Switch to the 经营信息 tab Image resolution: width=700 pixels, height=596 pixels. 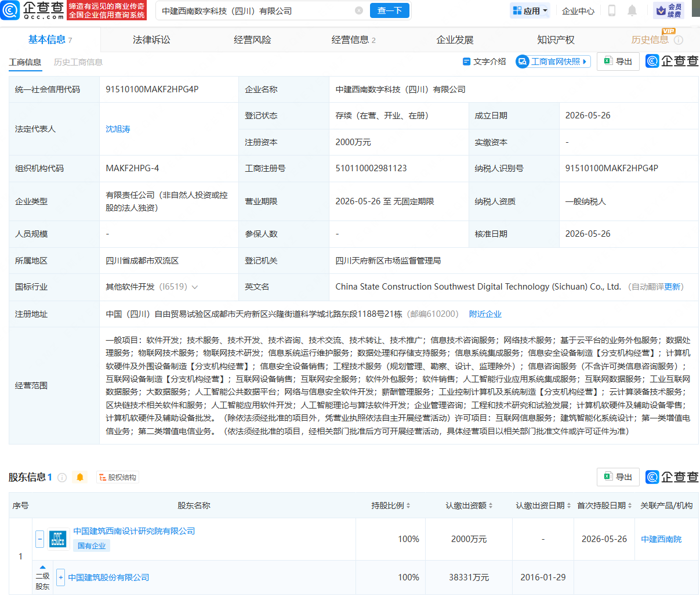[353, 39]
